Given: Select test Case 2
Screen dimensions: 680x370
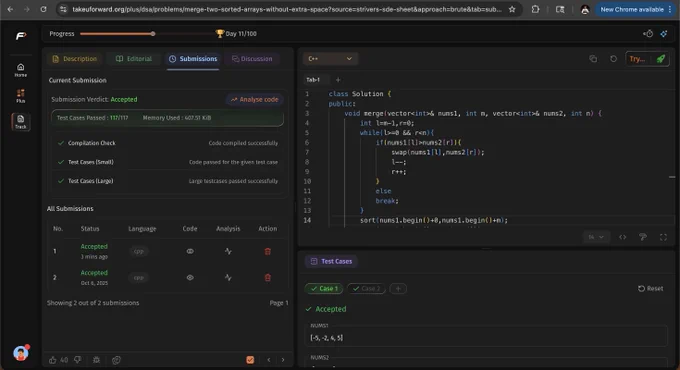Looking at the screenshot, I should (366, 288).
